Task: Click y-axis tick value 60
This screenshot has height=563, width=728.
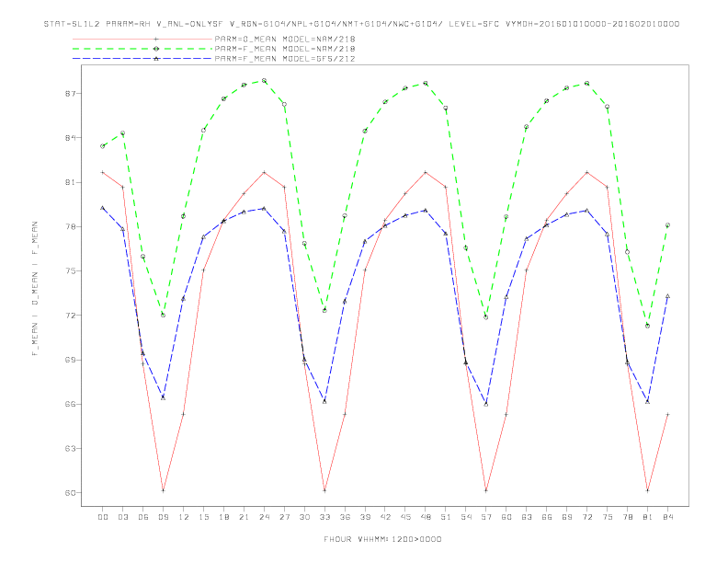Action: point(70,493)
